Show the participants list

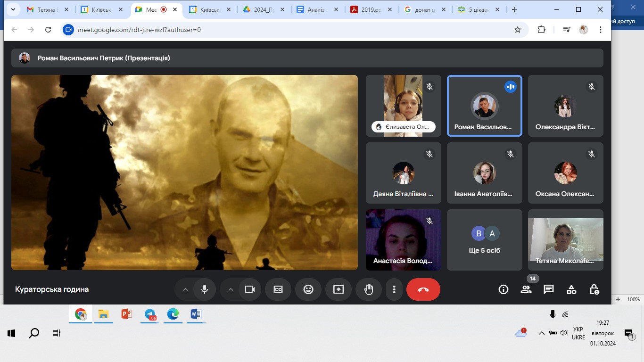526,289
